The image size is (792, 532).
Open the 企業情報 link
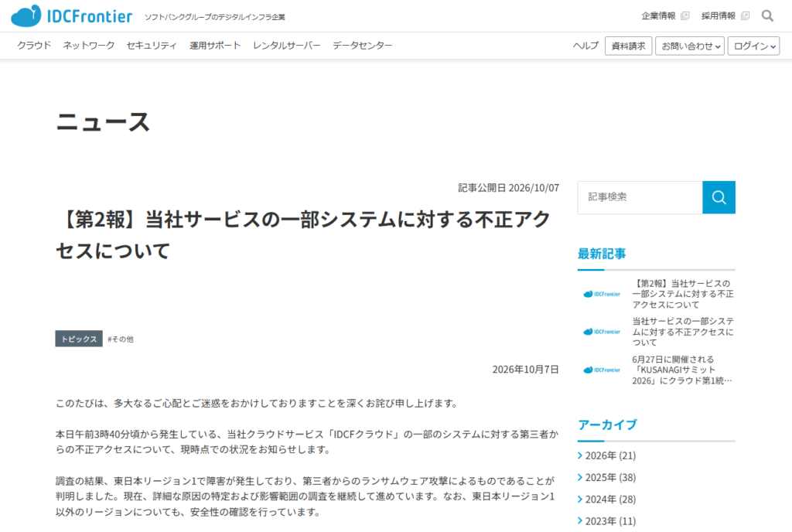[658, 16]
